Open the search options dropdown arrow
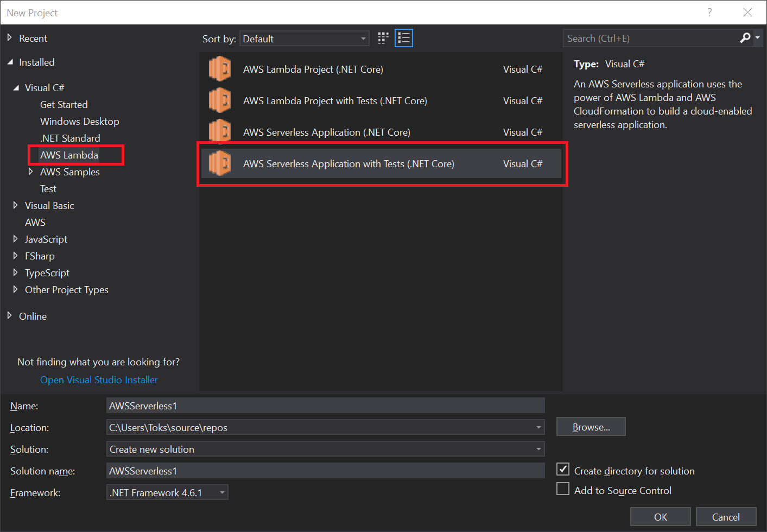Viewport: 767px width, 532px height. [757, 38]
